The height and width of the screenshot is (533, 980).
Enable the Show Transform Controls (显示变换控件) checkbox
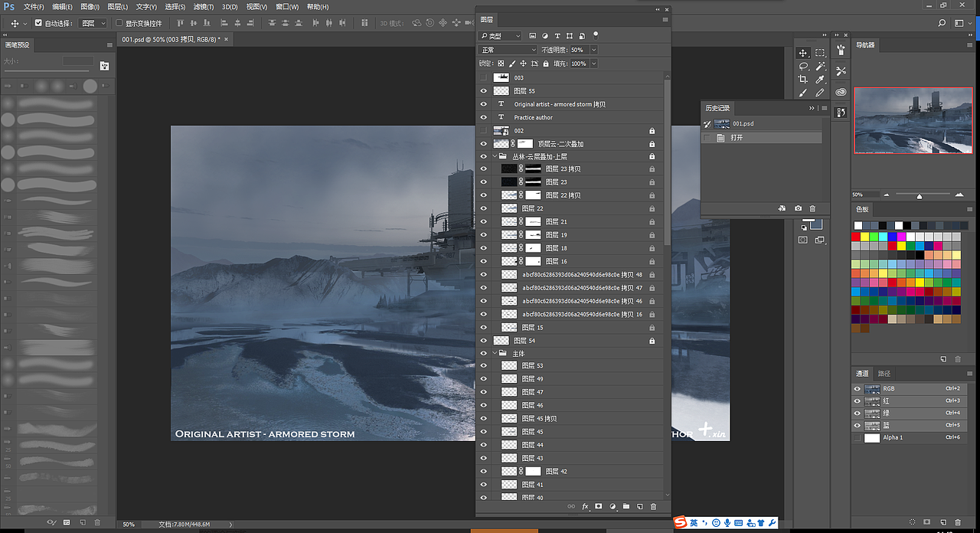[119, 23]
